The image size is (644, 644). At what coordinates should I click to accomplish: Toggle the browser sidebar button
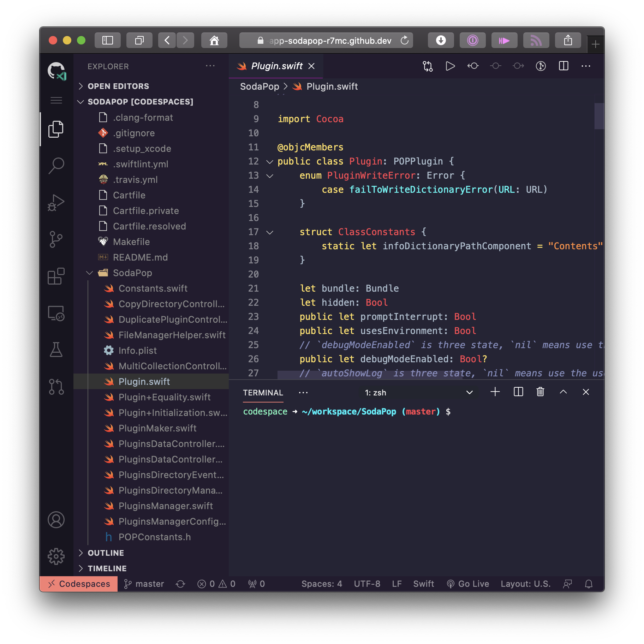108,40
